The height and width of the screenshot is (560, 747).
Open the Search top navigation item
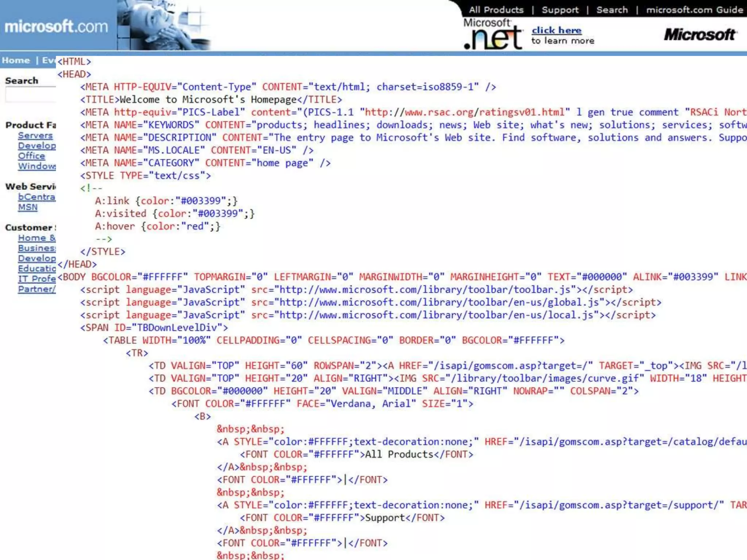[x=612, y=10]
